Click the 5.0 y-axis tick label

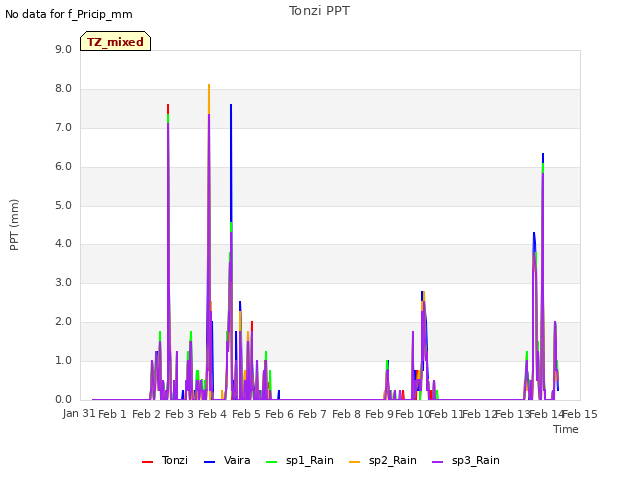tap(63, 205)
